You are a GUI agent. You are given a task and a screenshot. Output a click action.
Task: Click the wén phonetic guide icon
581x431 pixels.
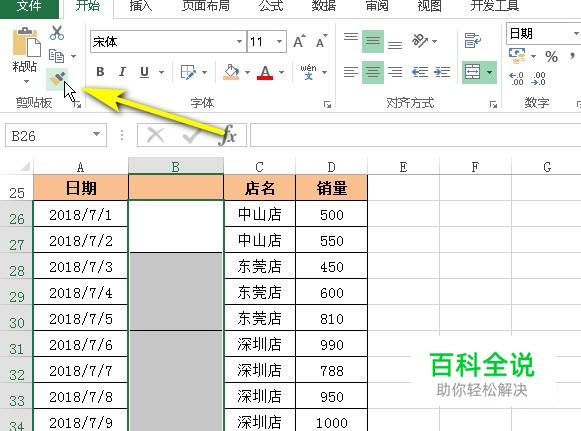(308, 72)
